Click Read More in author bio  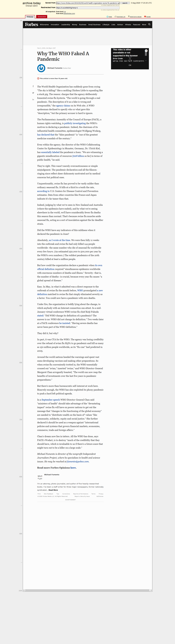[53, 490]
